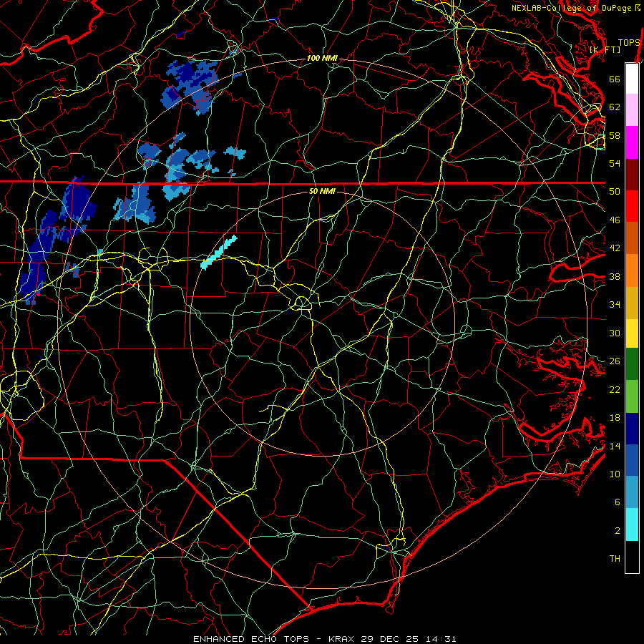This screenshot has height=644, width=644.
Task: Click the "TOPS" legend heading
Action: pos(629,42)
